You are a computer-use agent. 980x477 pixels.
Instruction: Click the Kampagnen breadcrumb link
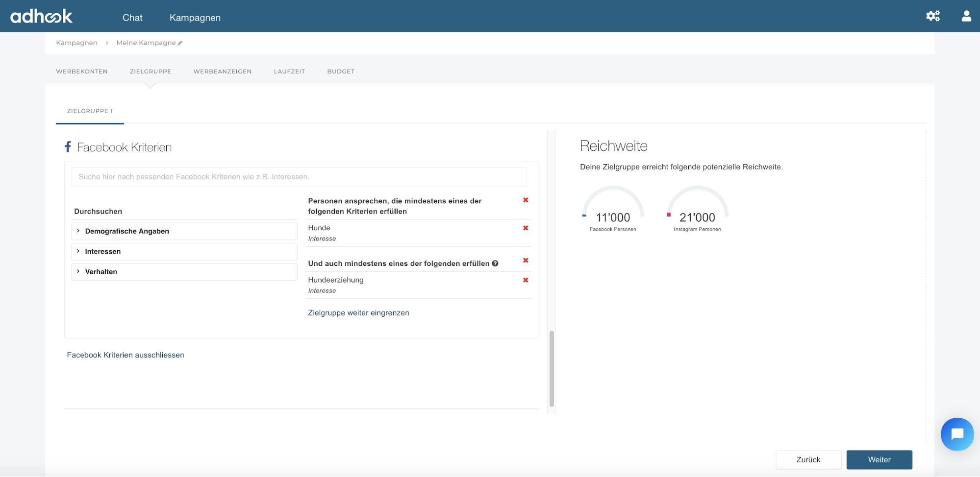76,43
